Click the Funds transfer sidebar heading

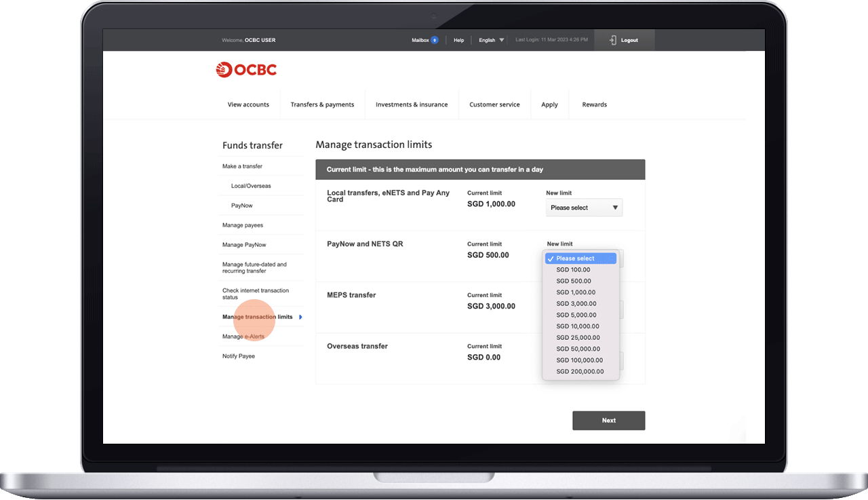[252, 145]
